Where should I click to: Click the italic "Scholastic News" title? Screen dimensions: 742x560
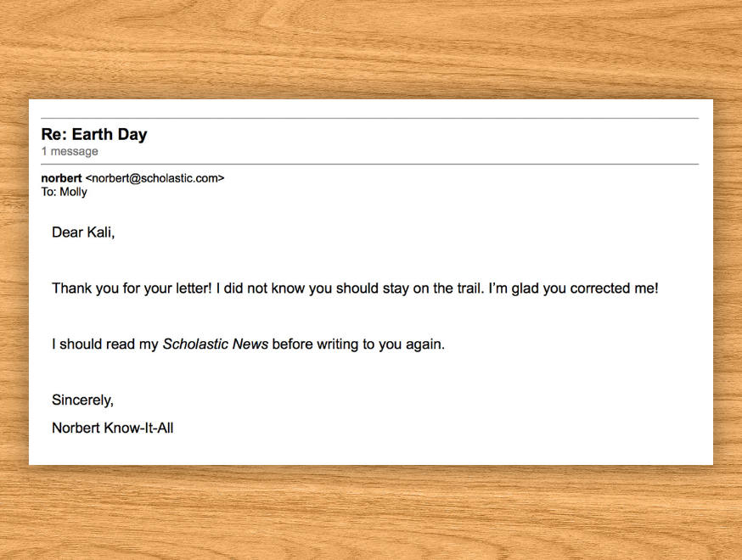coord(216,344)
